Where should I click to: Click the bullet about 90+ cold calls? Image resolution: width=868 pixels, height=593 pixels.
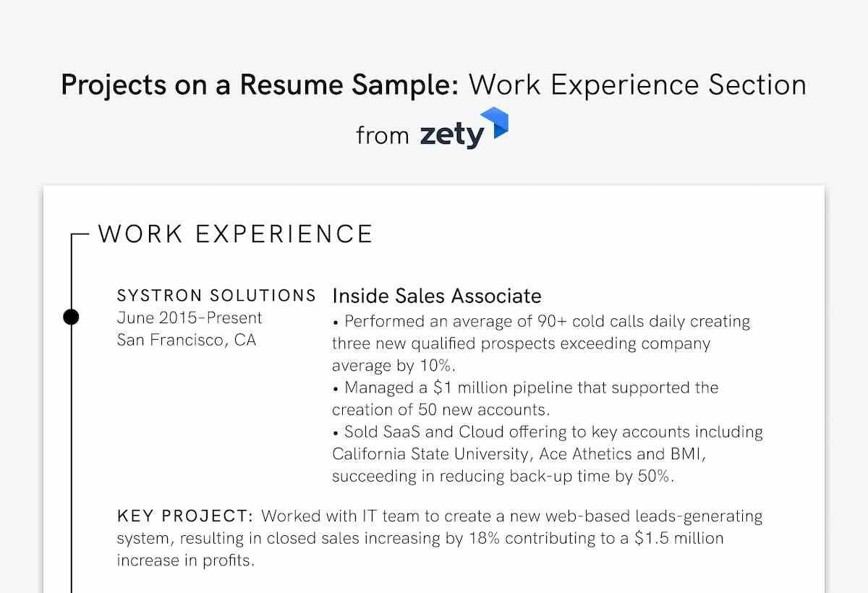541,321
